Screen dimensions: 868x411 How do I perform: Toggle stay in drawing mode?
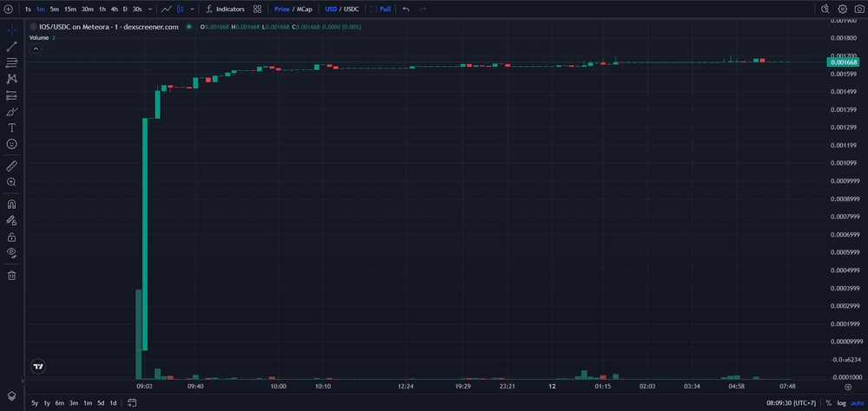(11, 220)
